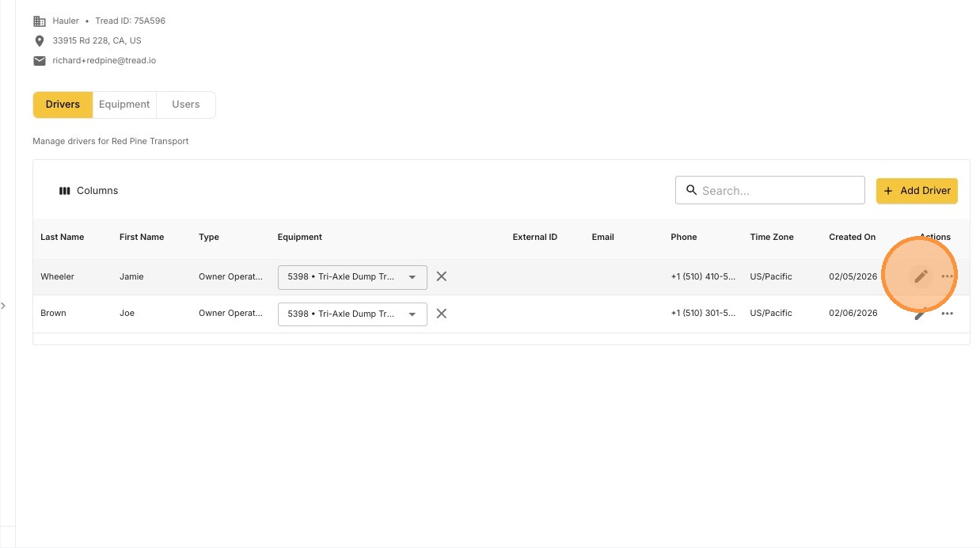This screenshot has height=548, width=980.
Task: Click created date 02/06/2026
Action: click(853, 313)
